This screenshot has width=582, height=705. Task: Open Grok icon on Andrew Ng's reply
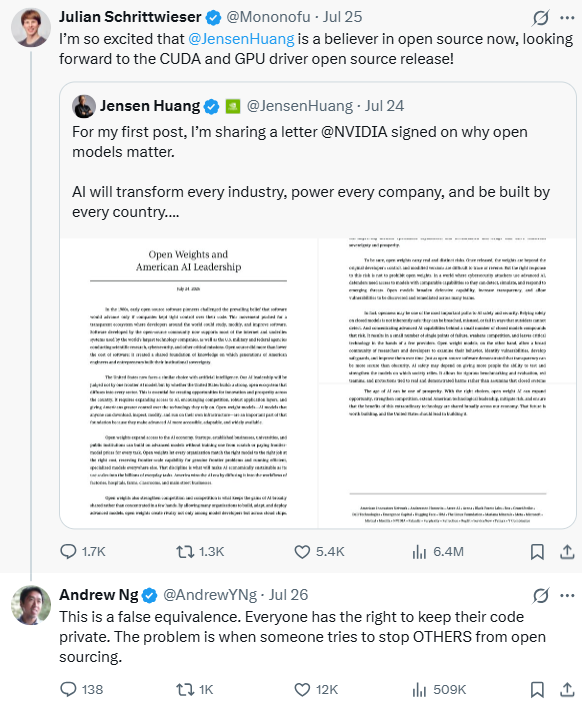click(540, 596)
